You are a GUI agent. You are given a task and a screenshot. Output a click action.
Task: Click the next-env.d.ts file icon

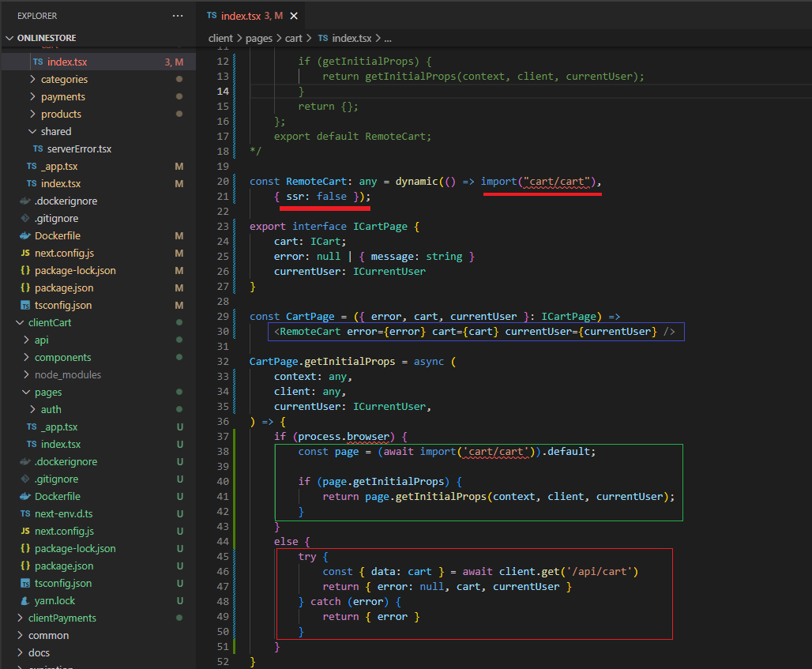25,513
